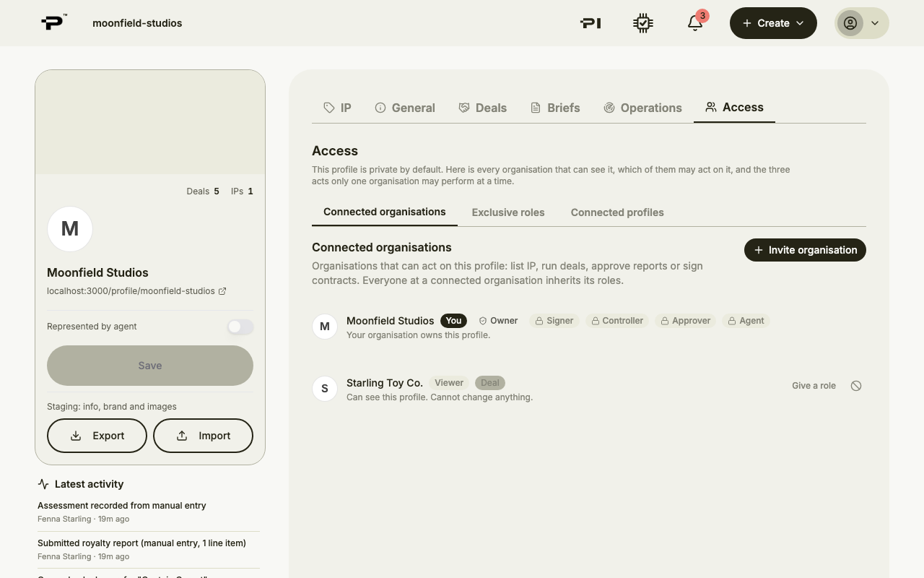Screen dimensions: 924x578
Task: Click the Deal badge on Starling Toy Co.
Action: (x=490, y=383)
